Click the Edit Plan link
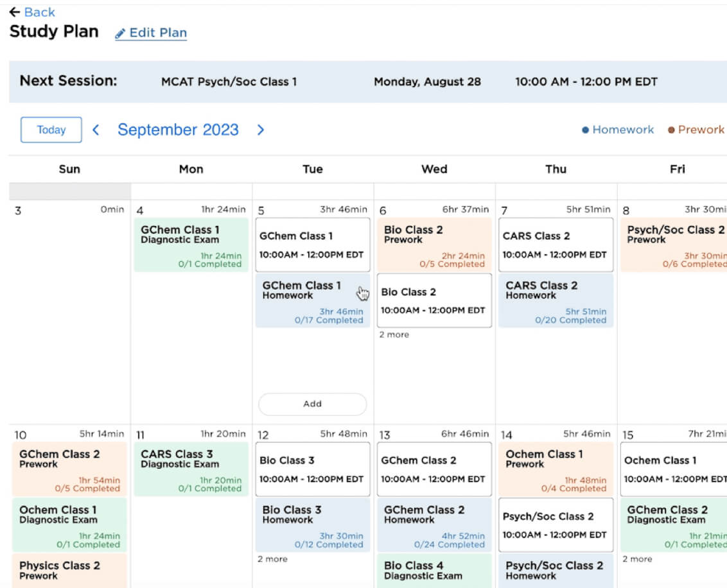Screen dimensions: 727x588 tap(156, 33)
